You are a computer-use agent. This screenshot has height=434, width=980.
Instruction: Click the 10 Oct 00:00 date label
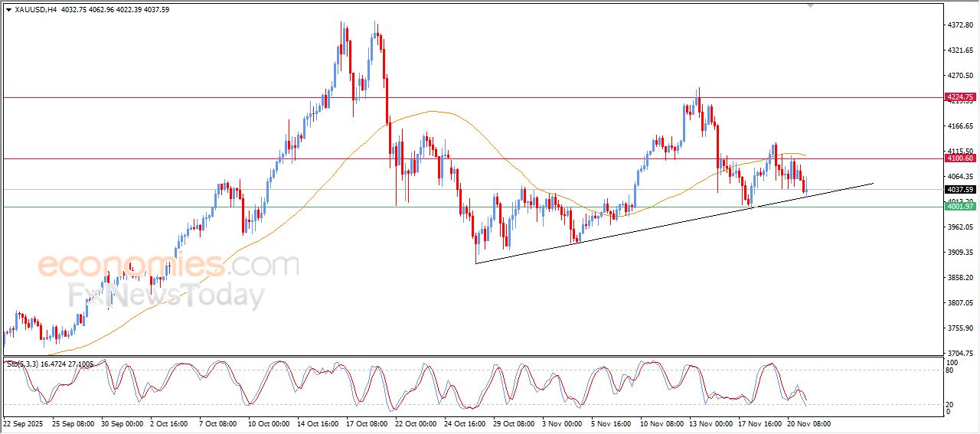tap(269, 423)
